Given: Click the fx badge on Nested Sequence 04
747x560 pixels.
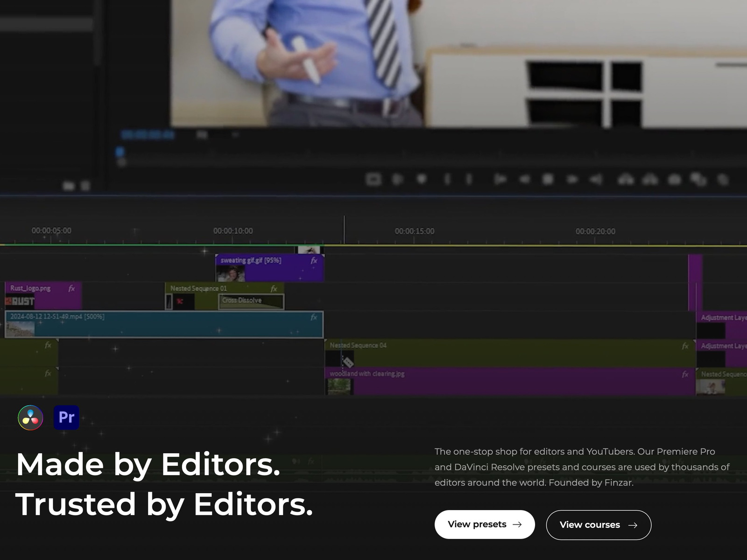Looking at the screenshot, I should click(x=685, y=346).
